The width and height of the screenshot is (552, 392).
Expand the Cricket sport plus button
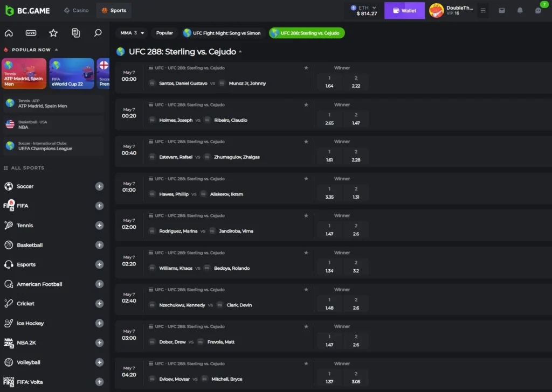100,303
